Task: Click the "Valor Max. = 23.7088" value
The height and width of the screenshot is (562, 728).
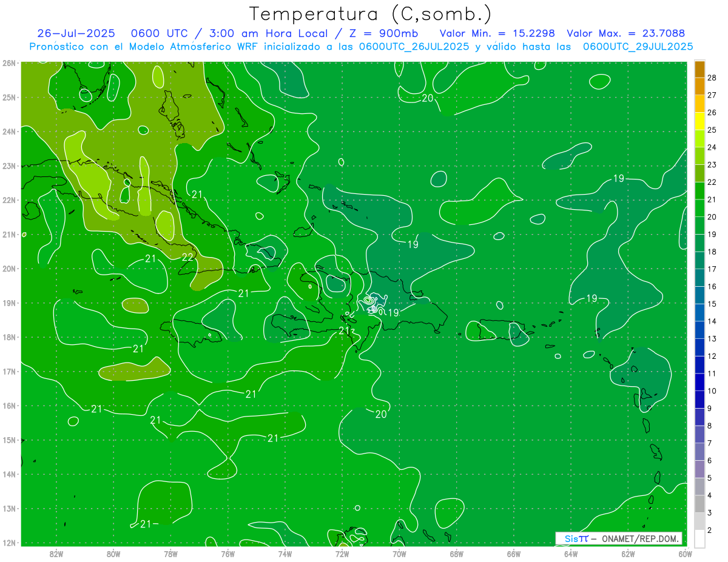Action: (626, 33)
